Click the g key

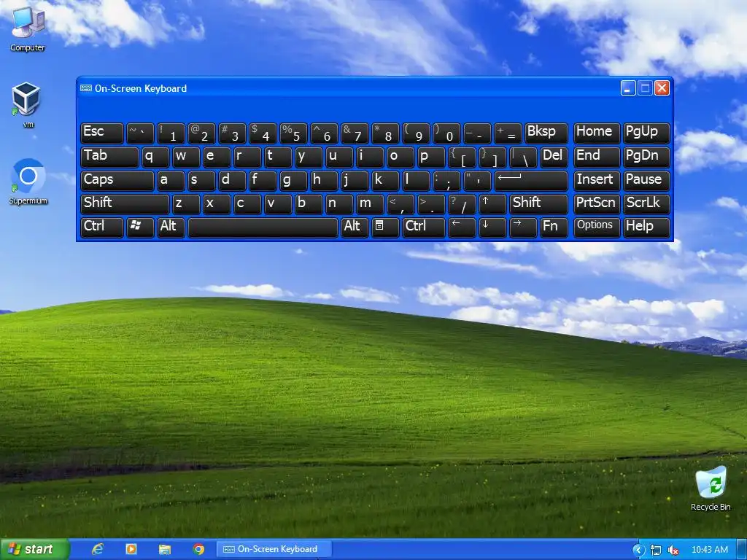coord(293,181)
